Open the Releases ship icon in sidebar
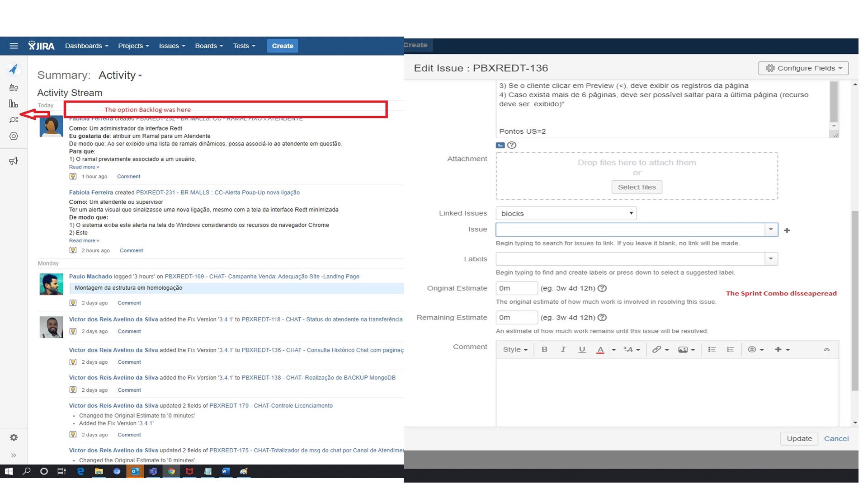The width and height of the screenshot is (868, 488). (x=14, y=88)
